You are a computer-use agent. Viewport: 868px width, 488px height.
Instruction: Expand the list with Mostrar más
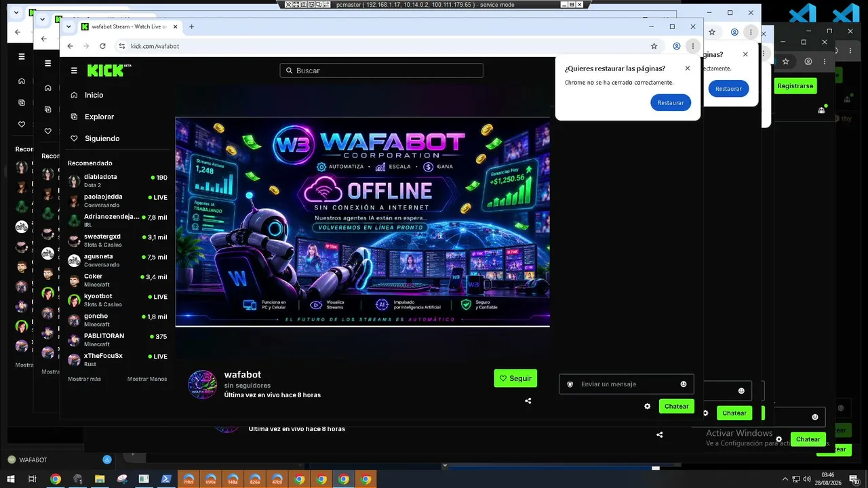(84, 379)
